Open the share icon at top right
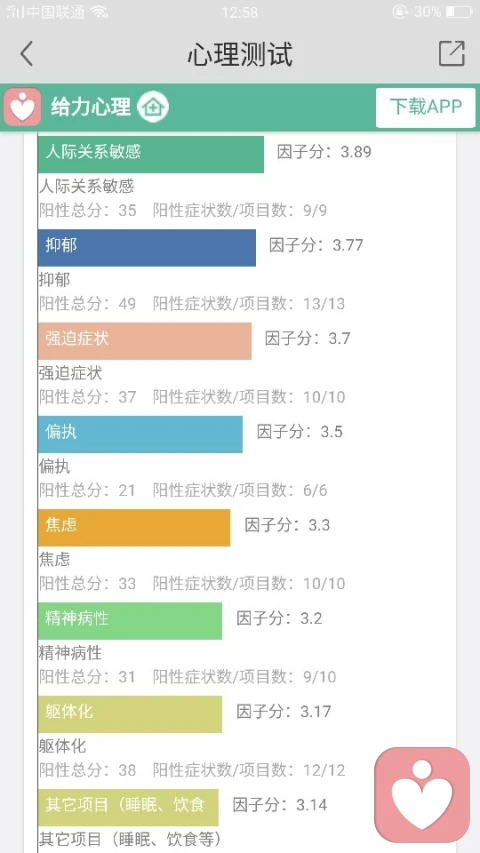 tap(452, 53)
